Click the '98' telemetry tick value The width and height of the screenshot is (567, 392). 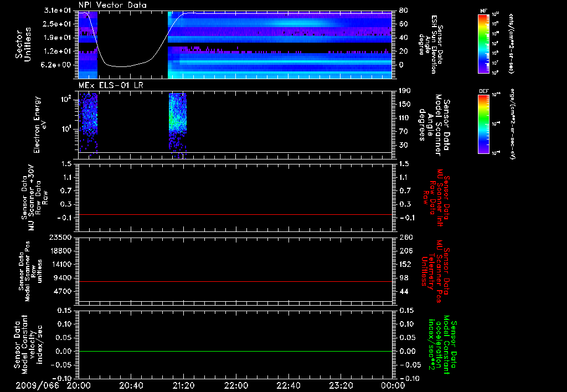tap(404, 278)
